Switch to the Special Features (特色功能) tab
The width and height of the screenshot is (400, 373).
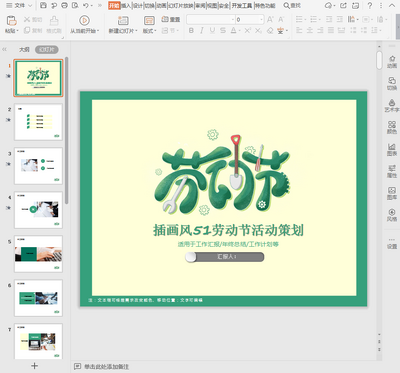[x=265, y=6]
